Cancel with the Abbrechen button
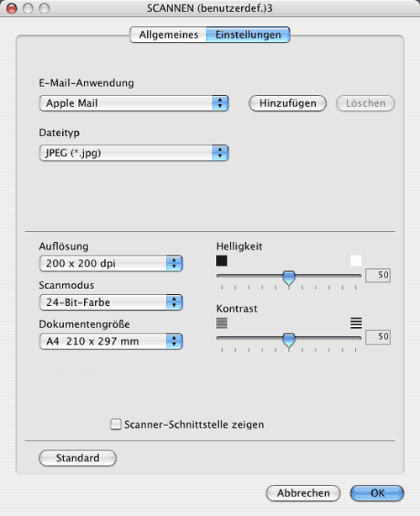The image size is (420, 516). (303, 493)
